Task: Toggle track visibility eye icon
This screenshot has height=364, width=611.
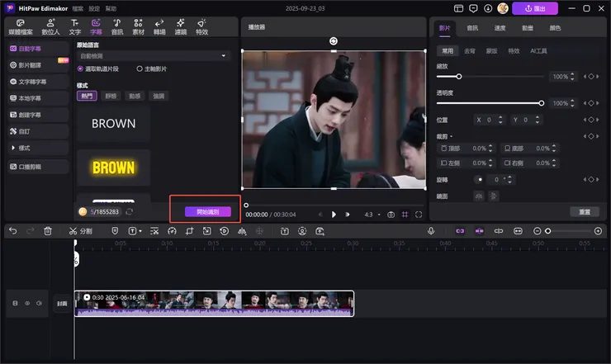Action: (x=27, y=303)
